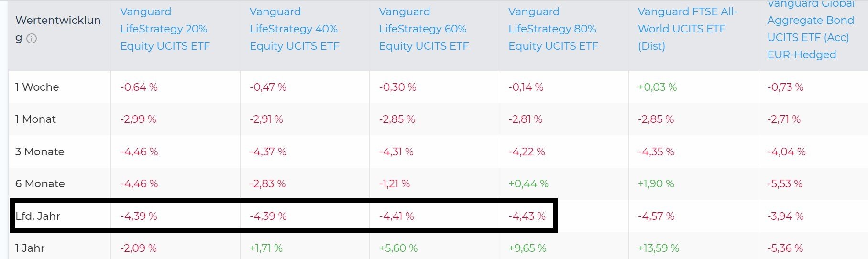The width and height of the screenshot is (868, 259).
Task: Click the Wertentwicklung column header text
Action: (57, 21)
